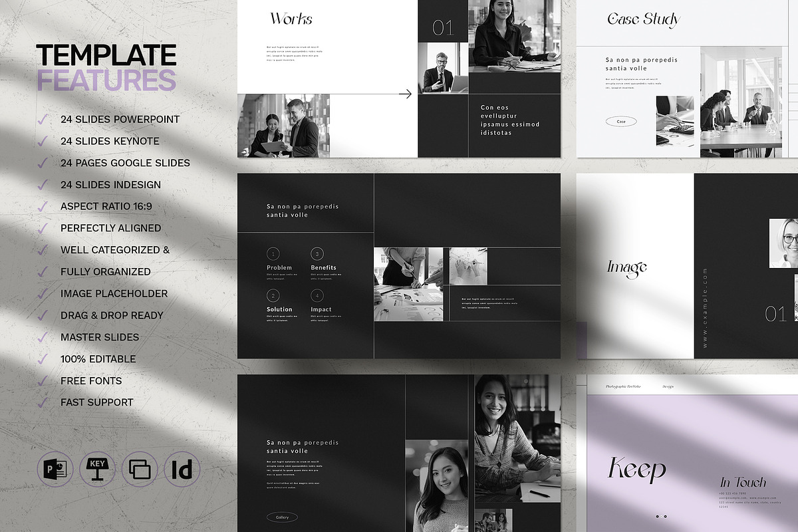This screenshot has width=798, height=532.
Task: Click the circled number 4 above Impact
Action: pyautogui.click(x=317, y=295)
